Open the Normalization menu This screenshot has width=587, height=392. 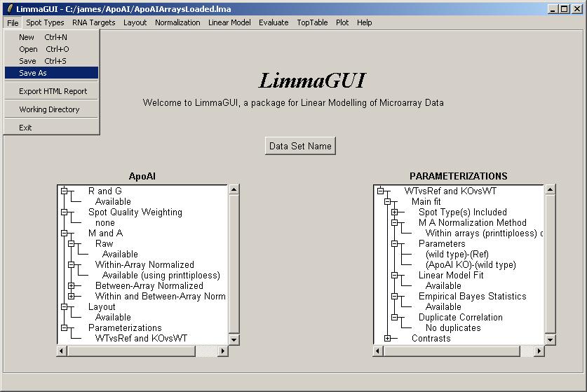[177, 22]
